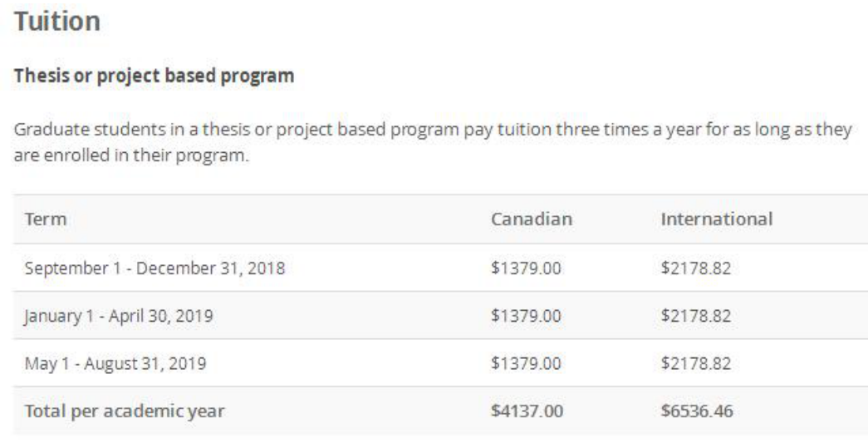Viewport: 868px width, 448px height.
Task: Select International tuition for the September term
Action: [696, 268]
